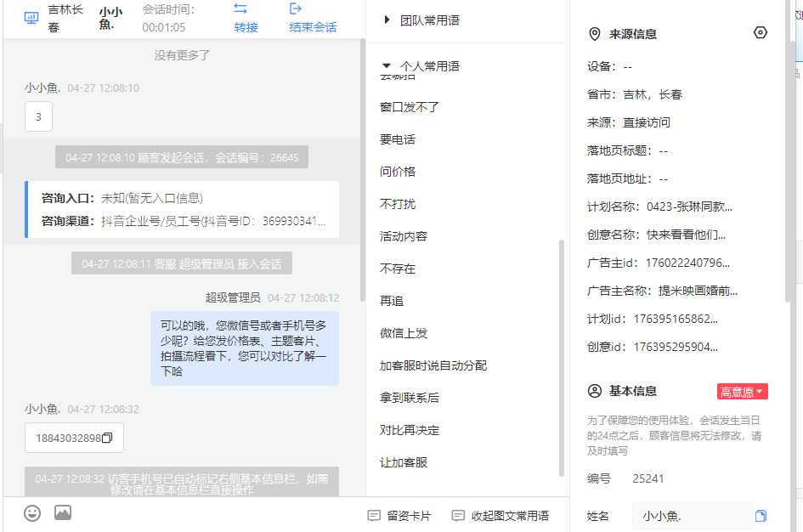Click the 来源 直接访问 entry

pos(628,122)
